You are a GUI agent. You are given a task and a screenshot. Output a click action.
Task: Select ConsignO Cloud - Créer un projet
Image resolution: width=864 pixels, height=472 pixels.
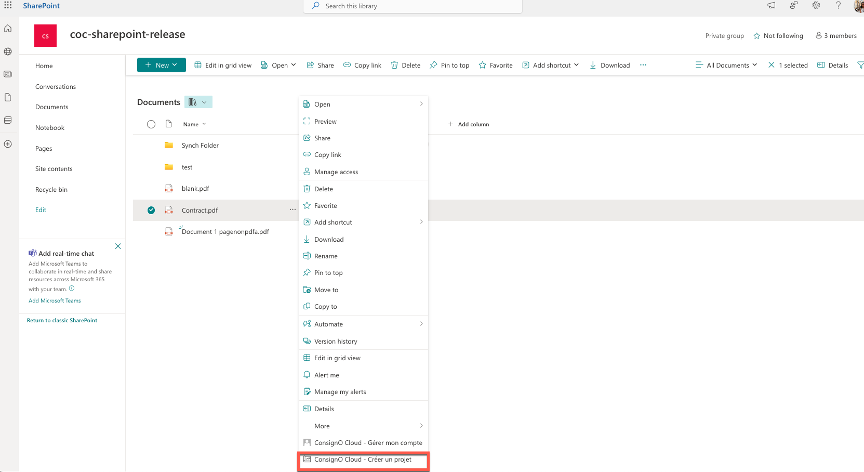pyautogui.click(x=362, y=459)
